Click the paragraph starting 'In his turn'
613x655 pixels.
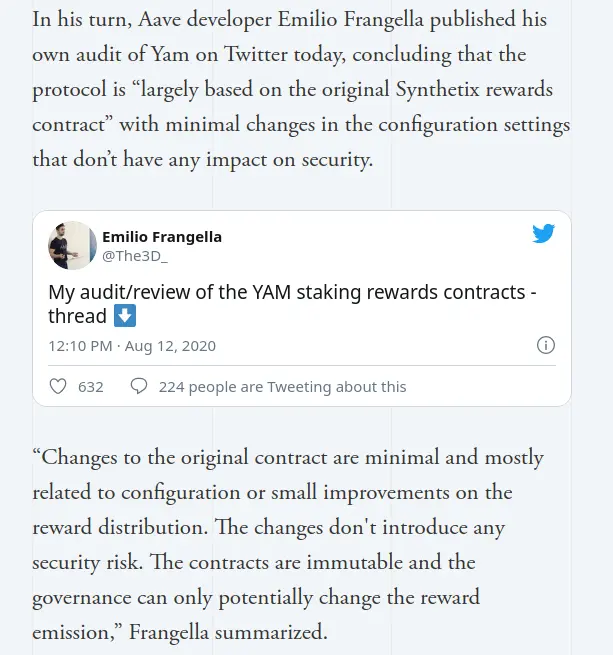(x=301, y=89)
